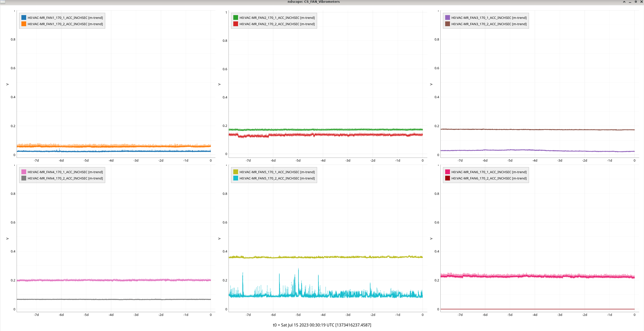
Task: Toggle the H0:VAC-MR_FAN6_170_1_ACC_INCHSEC legend label
Action: pos(489,172)
